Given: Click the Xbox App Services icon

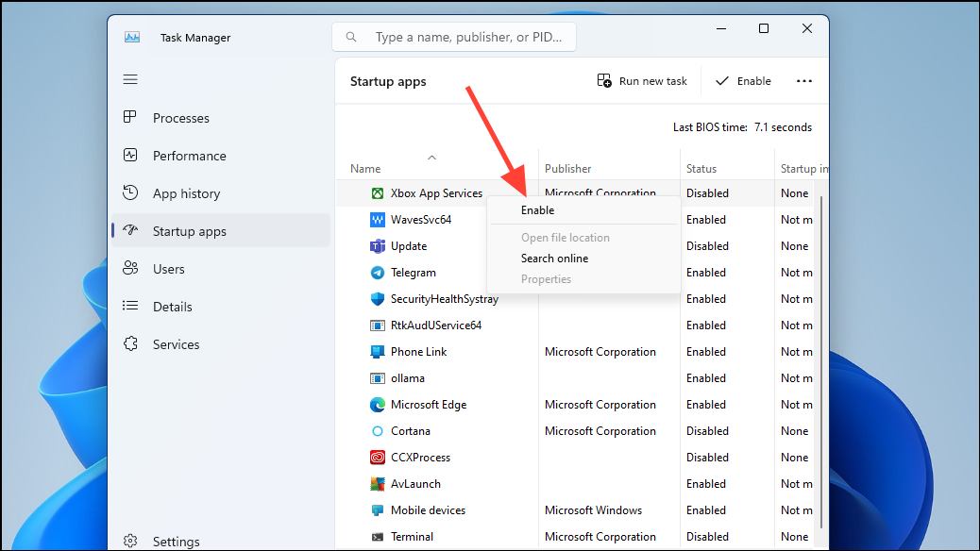Looking at the screenshot, I should 378,193.
